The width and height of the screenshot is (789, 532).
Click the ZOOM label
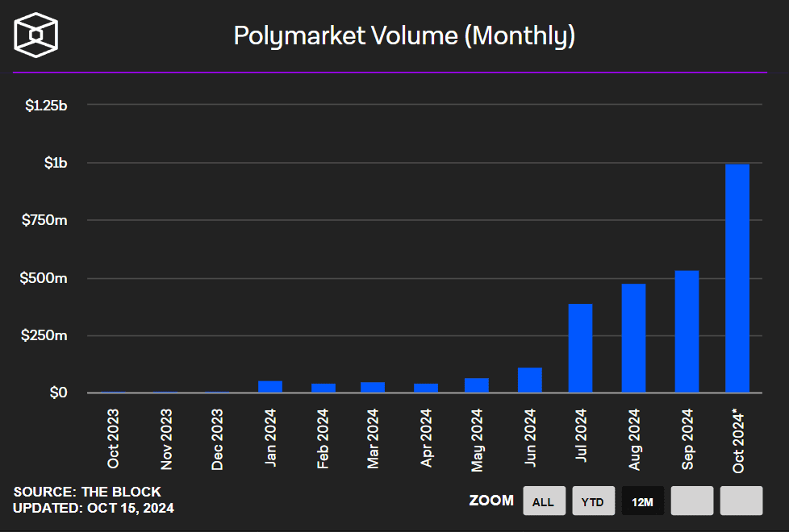tap(491, 501)
